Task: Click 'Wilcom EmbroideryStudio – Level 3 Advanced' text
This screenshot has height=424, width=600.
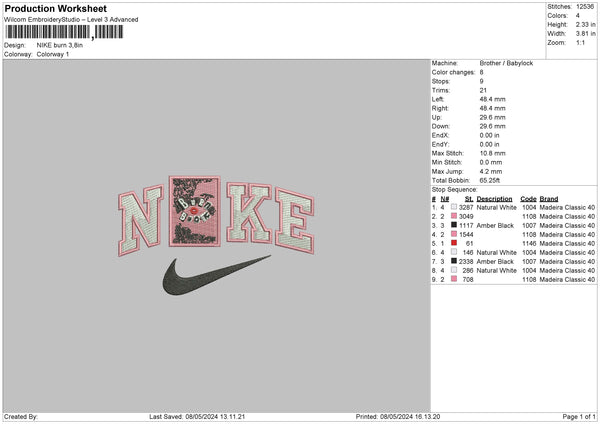Action: click(x=71, y=20)
